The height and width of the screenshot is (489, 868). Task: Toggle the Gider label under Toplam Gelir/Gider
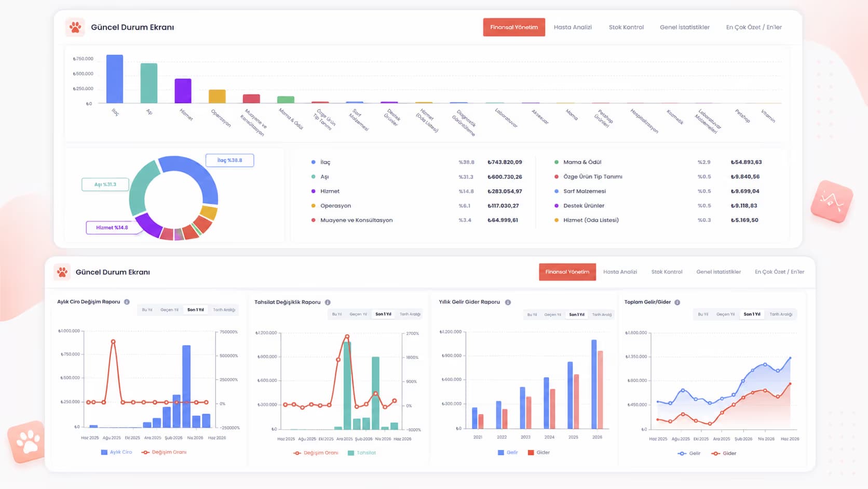pos(729,454)
